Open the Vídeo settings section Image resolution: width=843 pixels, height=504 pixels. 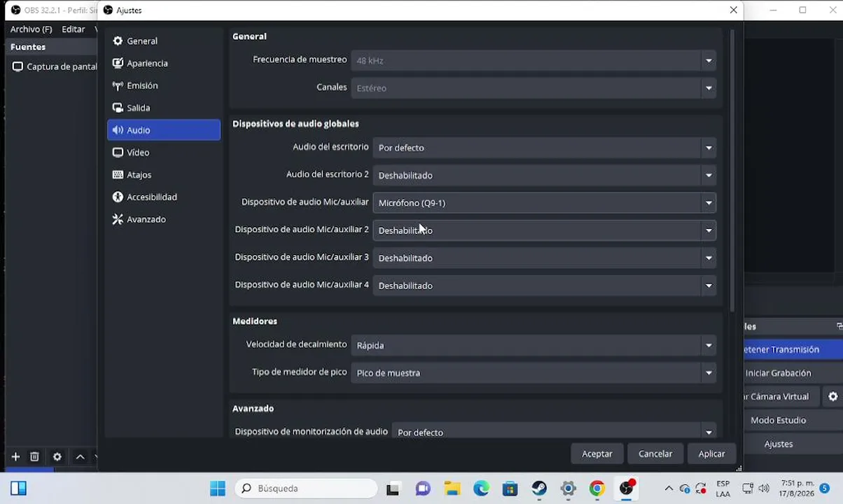[164, 153]
